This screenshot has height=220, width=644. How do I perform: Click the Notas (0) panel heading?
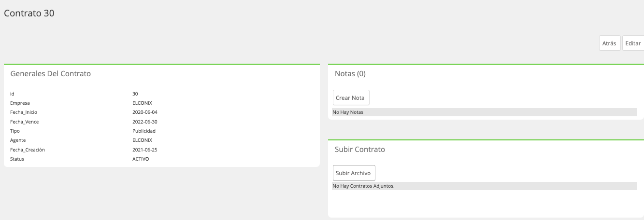[350, 74]
